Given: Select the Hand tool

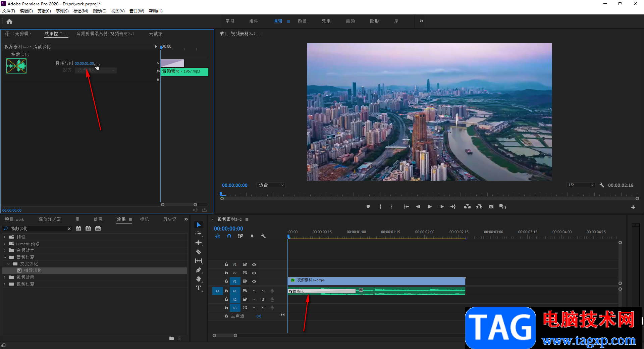Looking at the screenshot, I should pyautogui.click(x=199, y=279).
